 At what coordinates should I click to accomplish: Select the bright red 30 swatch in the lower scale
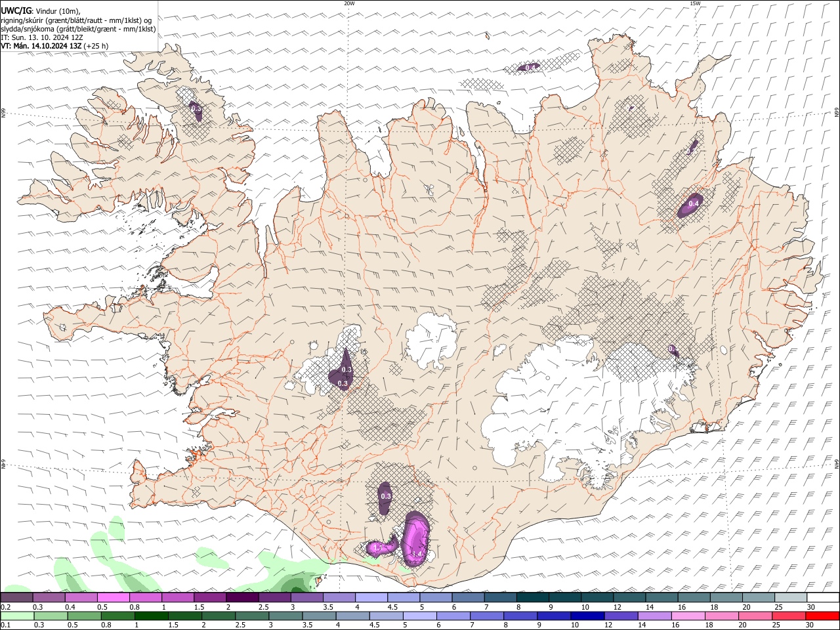click(x=822, y=616)
